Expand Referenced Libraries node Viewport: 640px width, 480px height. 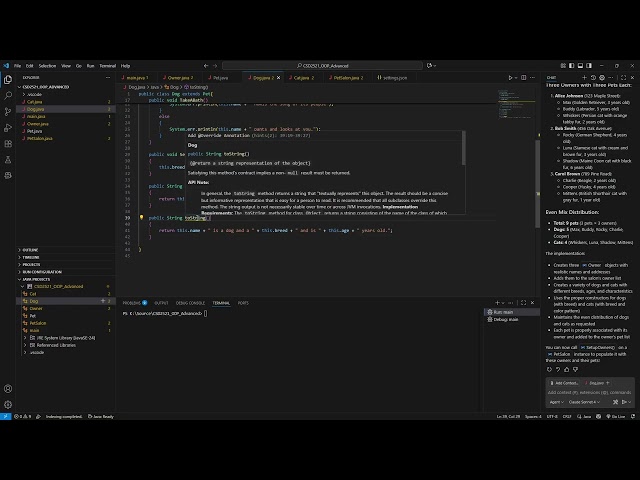pyautogui.click(x=25, y=345)
